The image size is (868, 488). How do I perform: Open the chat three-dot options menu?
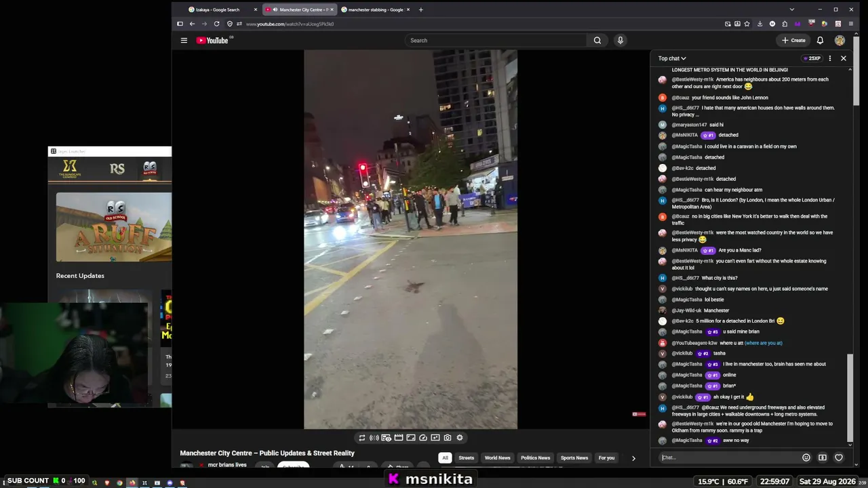829,58
